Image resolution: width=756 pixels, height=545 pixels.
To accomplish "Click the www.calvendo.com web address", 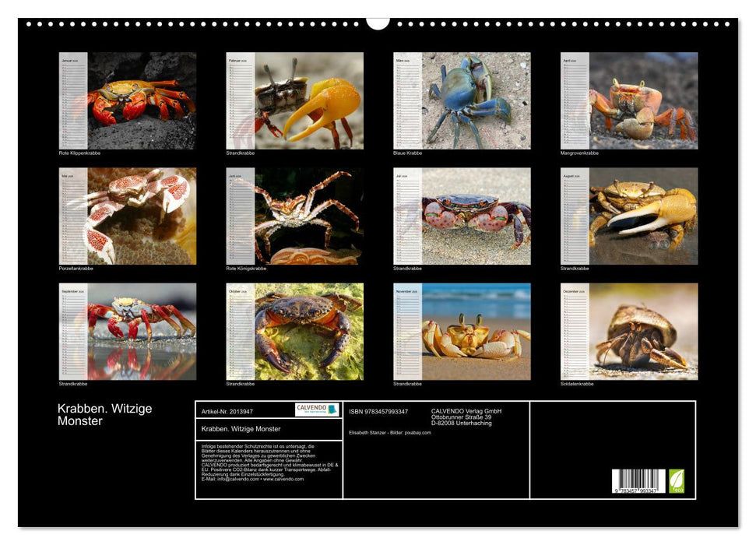I will 283,479.
